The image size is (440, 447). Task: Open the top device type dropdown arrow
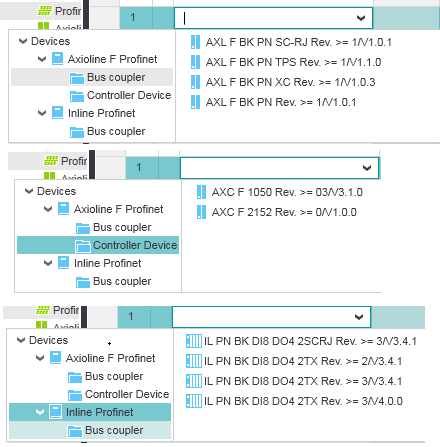tap(361, 18)
